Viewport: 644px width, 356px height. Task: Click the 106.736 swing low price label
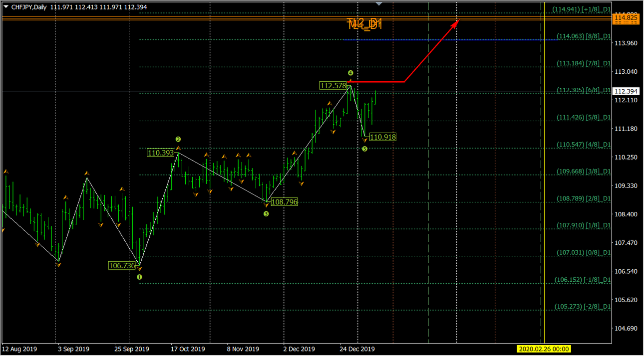tap(122, 266)
